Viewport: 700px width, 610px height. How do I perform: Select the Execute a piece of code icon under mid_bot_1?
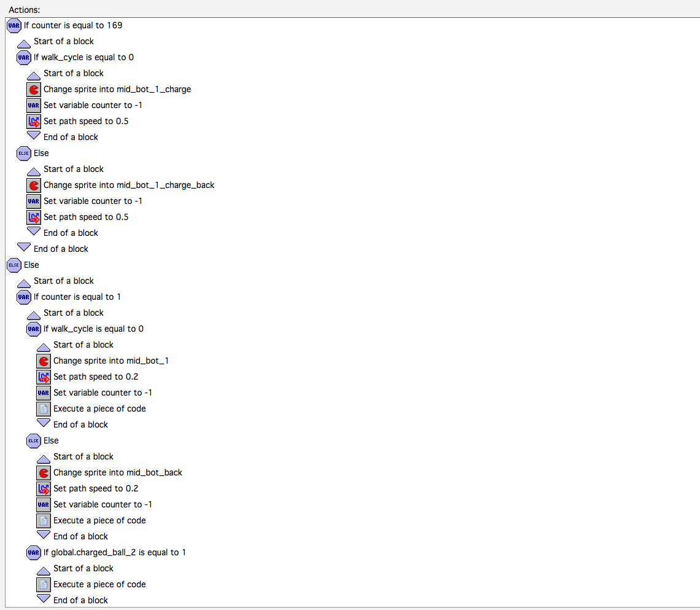[x=44, y=409]
